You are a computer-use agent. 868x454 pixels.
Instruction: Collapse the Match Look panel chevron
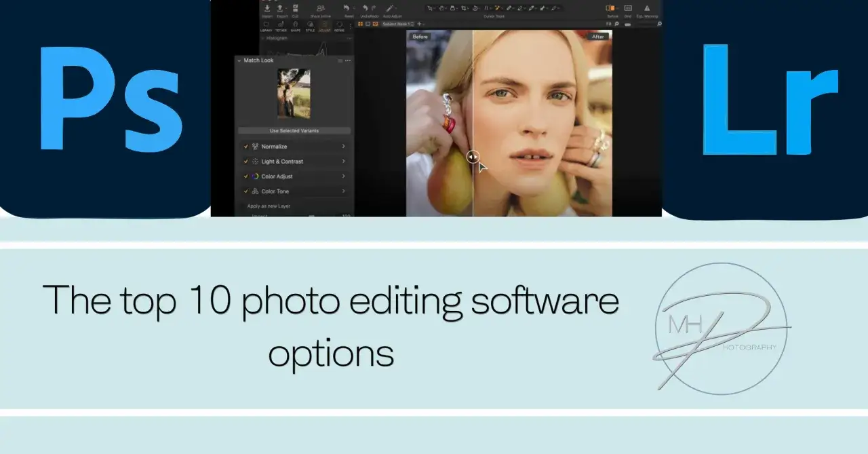tap(239, 60)
